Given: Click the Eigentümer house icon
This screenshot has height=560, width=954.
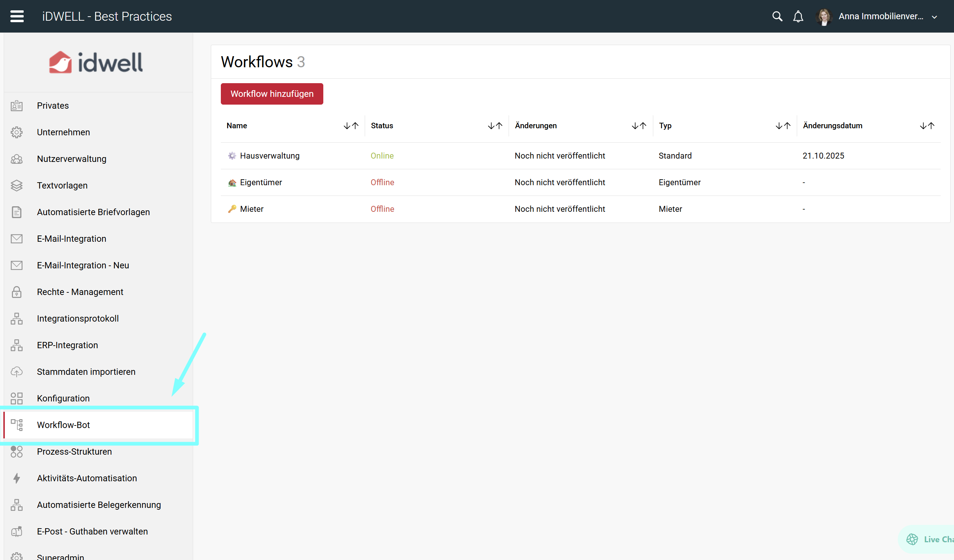Looking at the screenshot, I should click(x=232, y=182).
